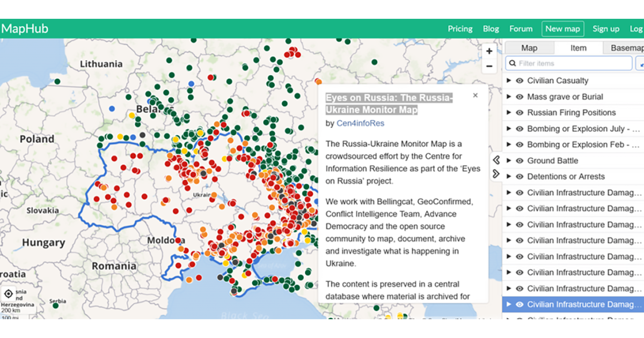Hide the Civilian Casualty layer
This screenshot has width=644, height=338.
tap(519, 80)
